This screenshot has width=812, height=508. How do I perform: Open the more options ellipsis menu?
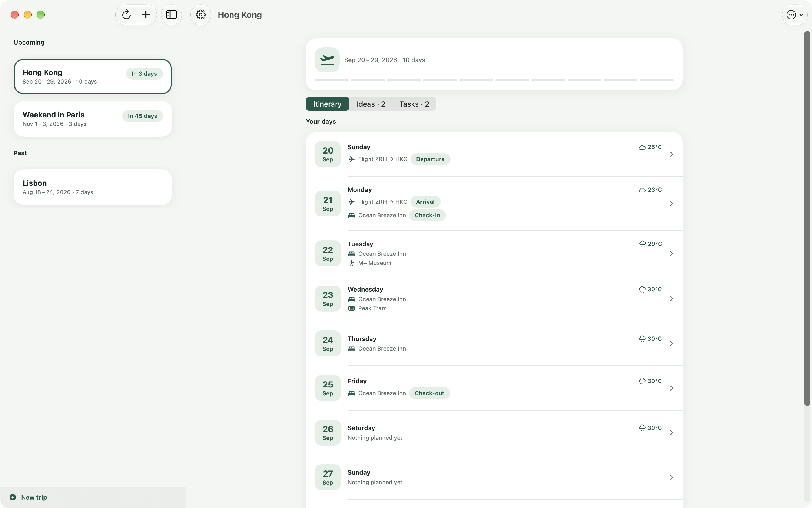pos(795,15)
